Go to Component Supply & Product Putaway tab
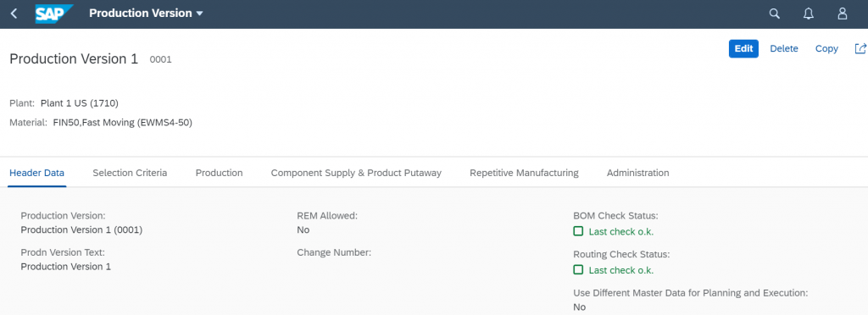Screen dimensions: 868x315 coord(356,173)
